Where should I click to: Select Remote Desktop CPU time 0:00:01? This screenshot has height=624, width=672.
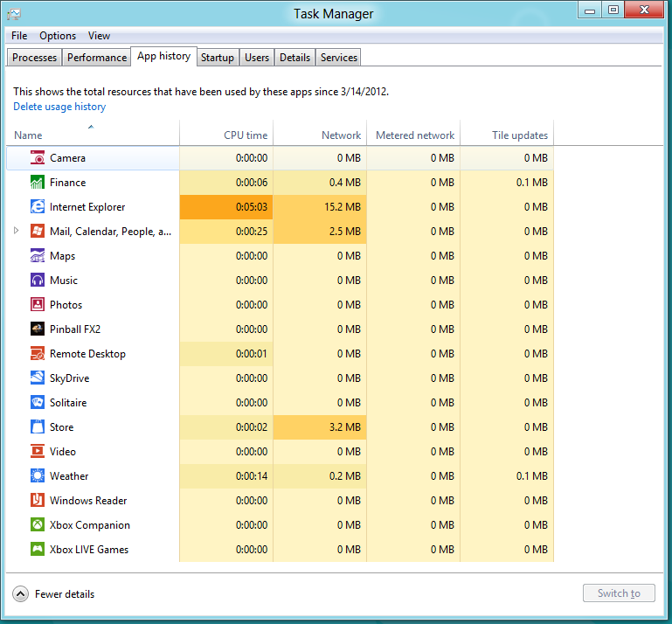[226, 354]
